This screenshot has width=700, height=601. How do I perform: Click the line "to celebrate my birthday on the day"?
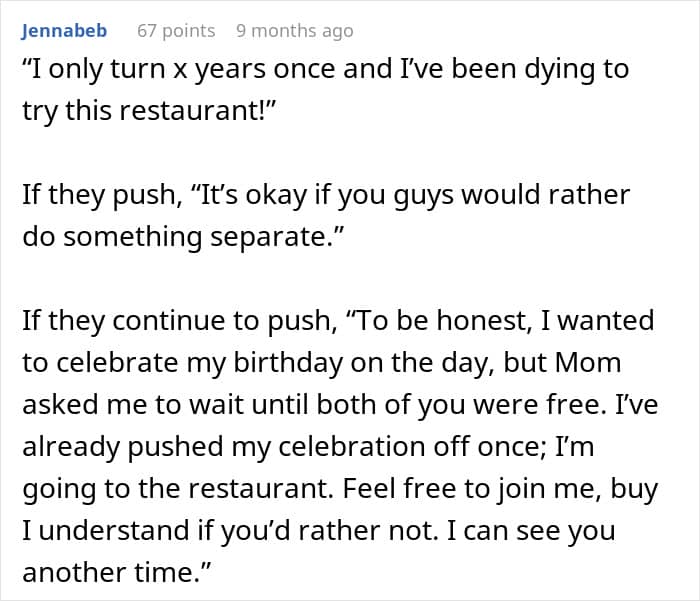(x=321, y=363)
